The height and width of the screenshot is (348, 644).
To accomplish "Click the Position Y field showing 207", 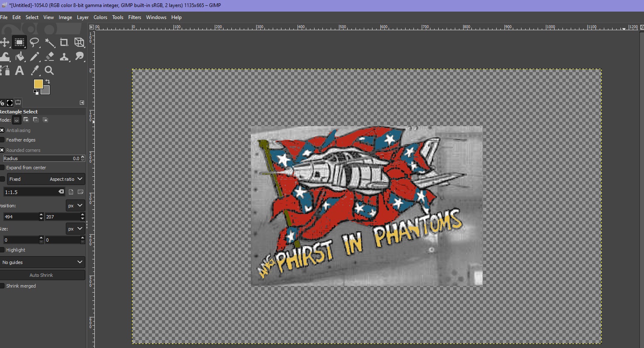I will pyautogui.click(x=65, y=217).
